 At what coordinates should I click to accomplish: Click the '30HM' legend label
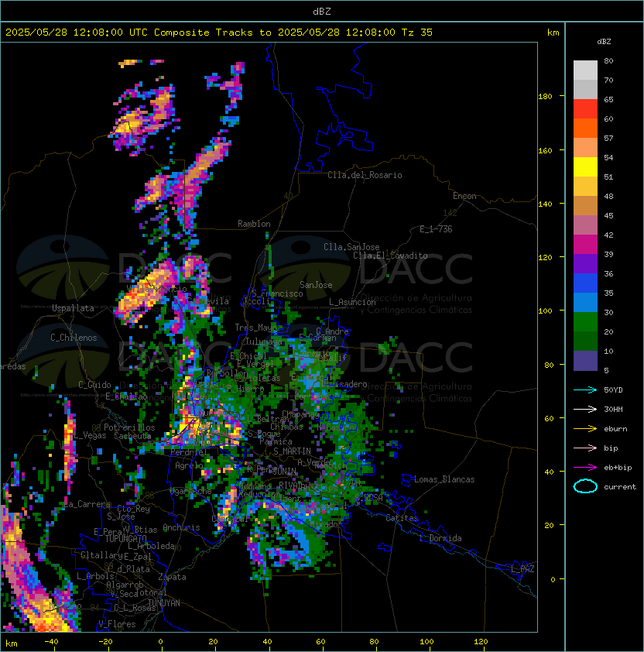[x=613, y=409]
